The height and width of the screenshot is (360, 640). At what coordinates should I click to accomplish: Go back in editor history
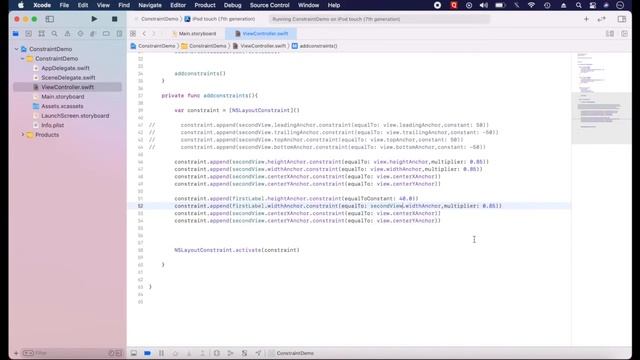[x=144, y=34]
